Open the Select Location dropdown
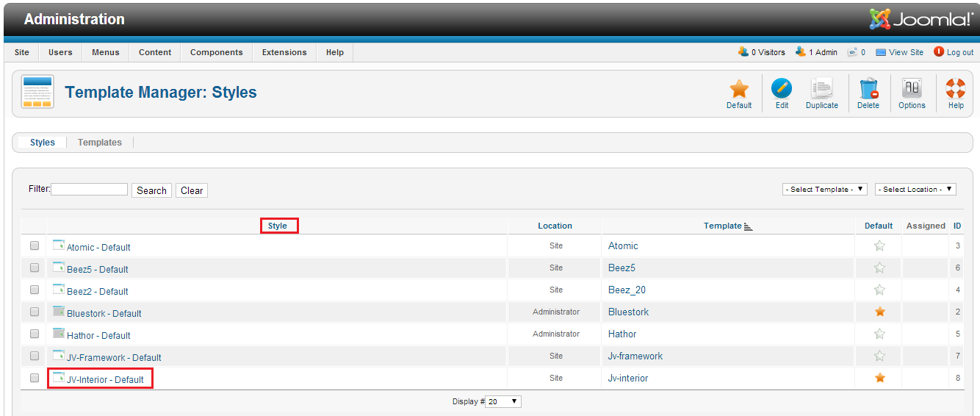Screen dimensions: 980x416 (915, 190)
